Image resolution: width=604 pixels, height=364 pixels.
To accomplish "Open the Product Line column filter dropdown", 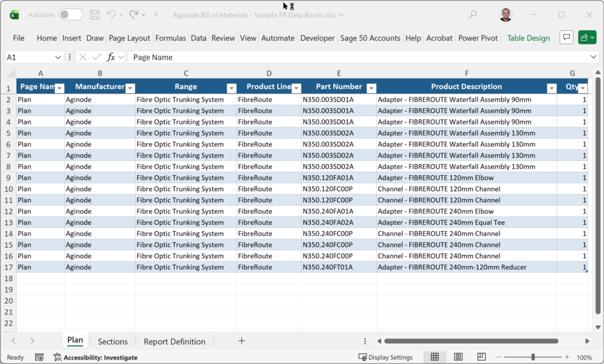I will pos(296,88).
